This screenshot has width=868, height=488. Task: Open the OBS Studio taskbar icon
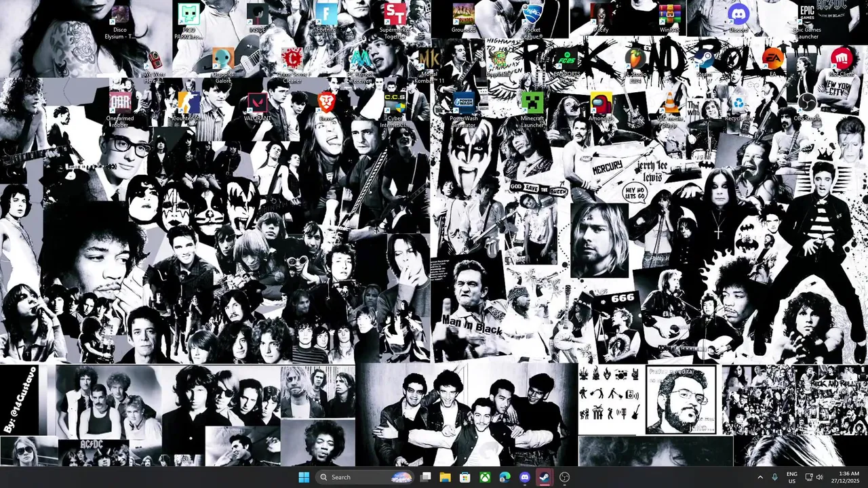point(564,477)
